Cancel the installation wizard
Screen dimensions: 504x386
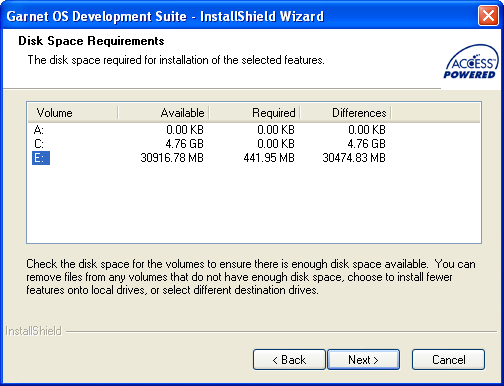448,359
